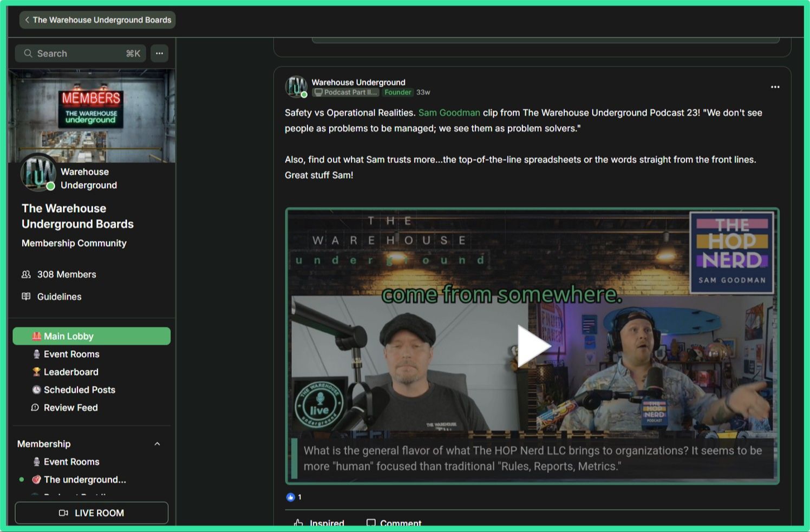Click the Membership Community subtitle
810x532 pixels.
(74, 244)
